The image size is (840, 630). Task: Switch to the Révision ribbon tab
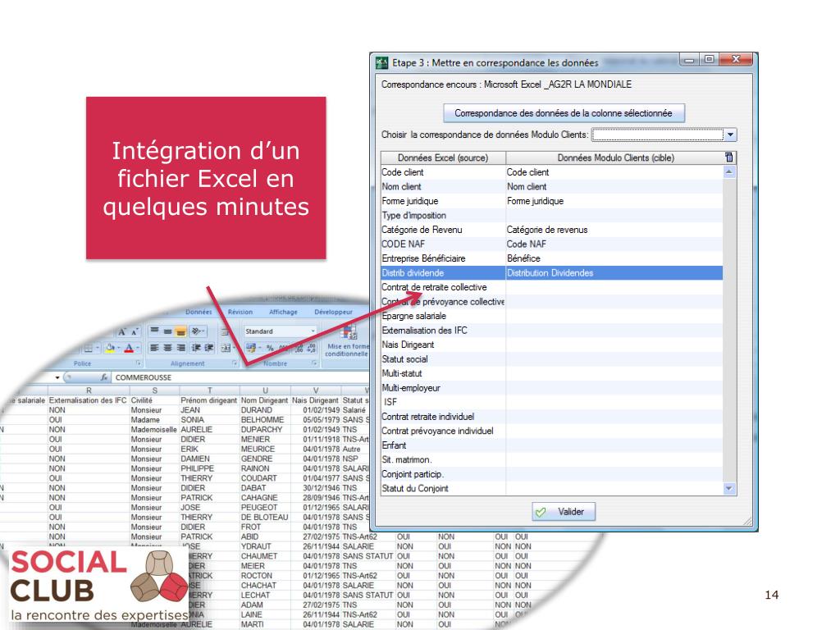click(240, 312)
